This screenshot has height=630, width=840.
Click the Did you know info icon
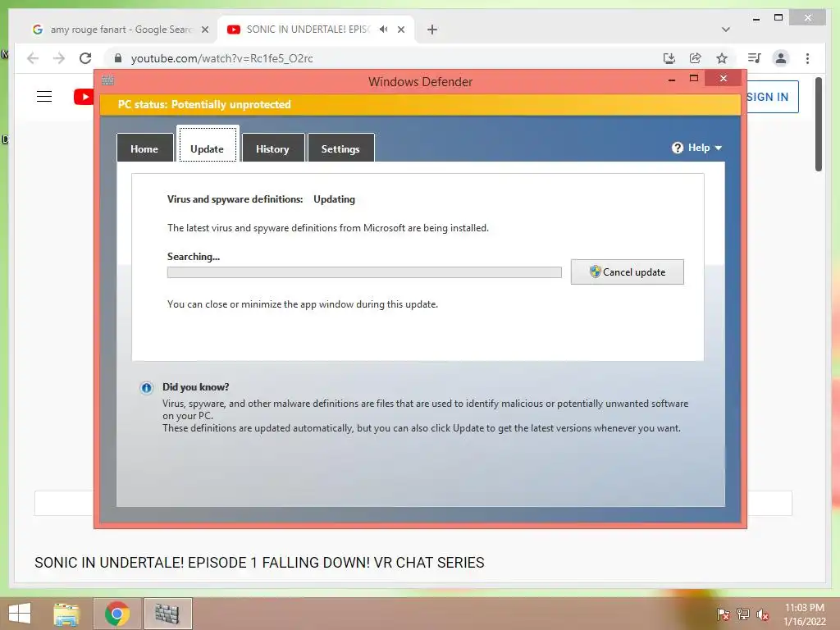[x=146, y=388]
